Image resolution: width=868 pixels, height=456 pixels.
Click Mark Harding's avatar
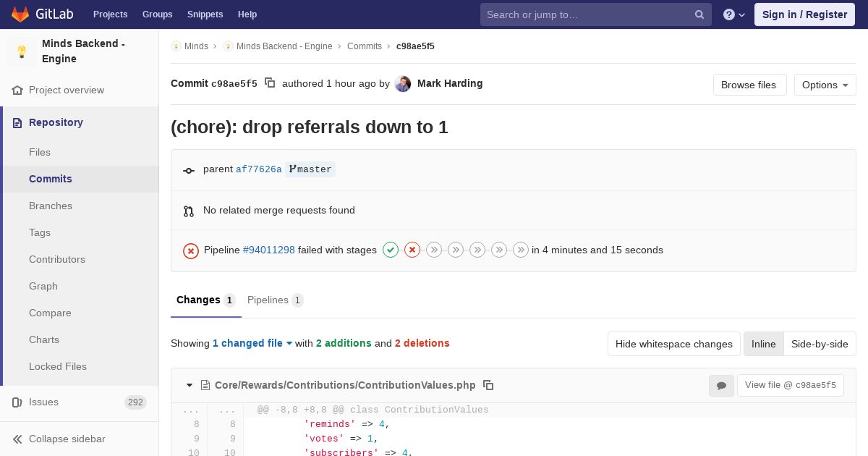tap(403, 84)
